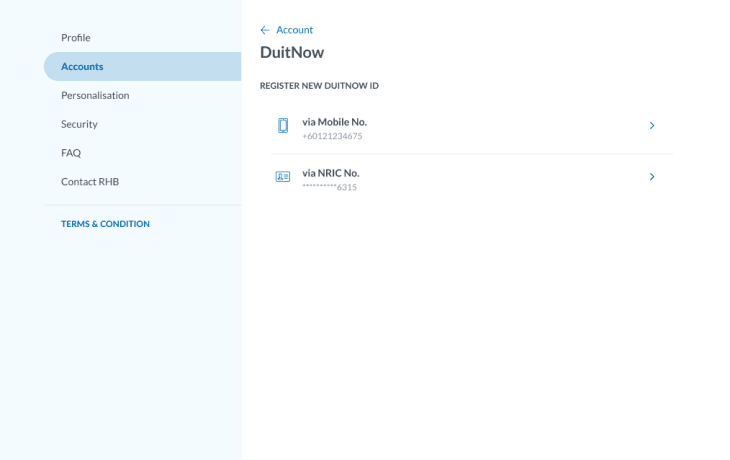Click the masked NRIC number ending 6315

click(329, 187)
